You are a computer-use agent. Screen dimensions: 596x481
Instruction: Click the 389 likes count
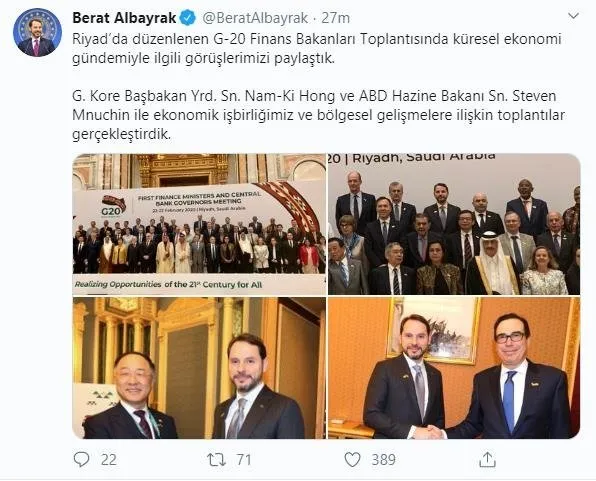[x=384, y=460]
